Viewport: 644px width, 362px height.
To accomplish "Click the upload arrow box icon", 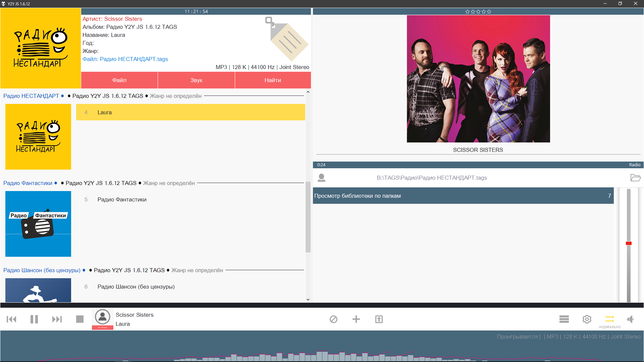I will [x=379, y=319].
